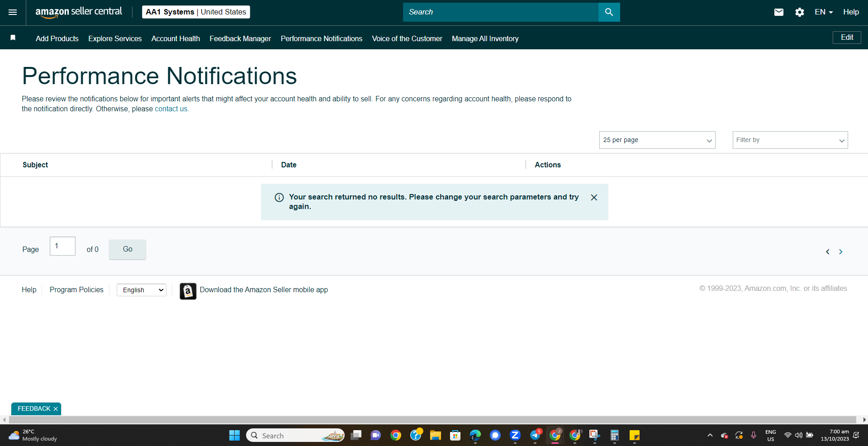Open the Filter by dropdown
Screen dimensions: 868x446
click(x=790, y=140)
